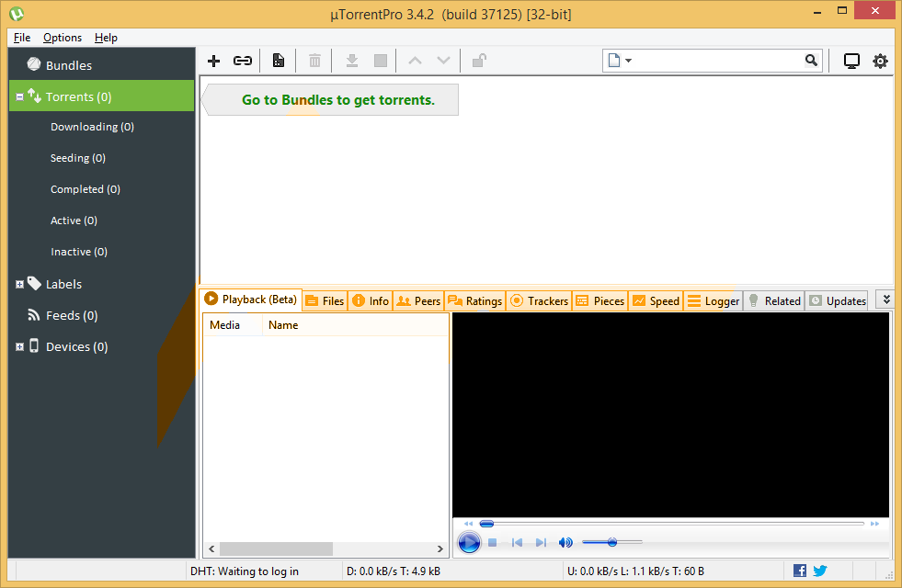The width and height of the screenshot is (902, 588).
Task: Select Inactive (0) category
Action: point(79,251)
